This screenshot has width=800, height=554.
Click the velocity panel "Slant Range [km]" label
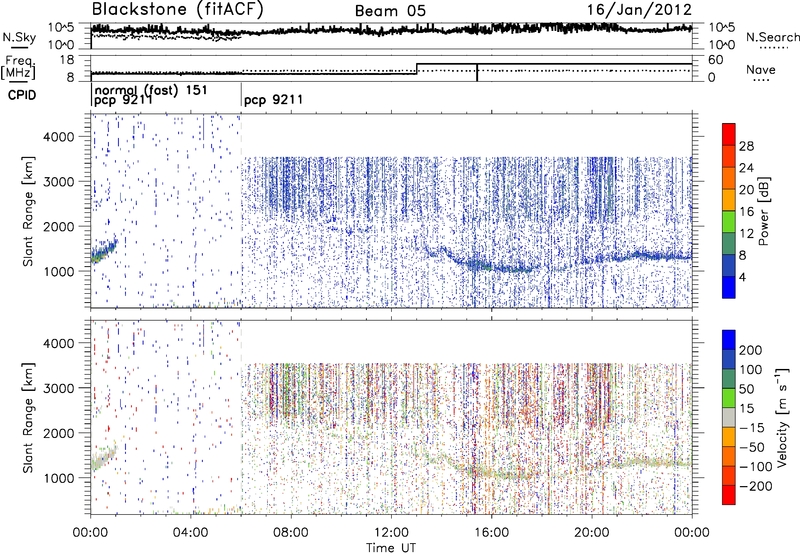pyautogui.click(x=28, y=417)
